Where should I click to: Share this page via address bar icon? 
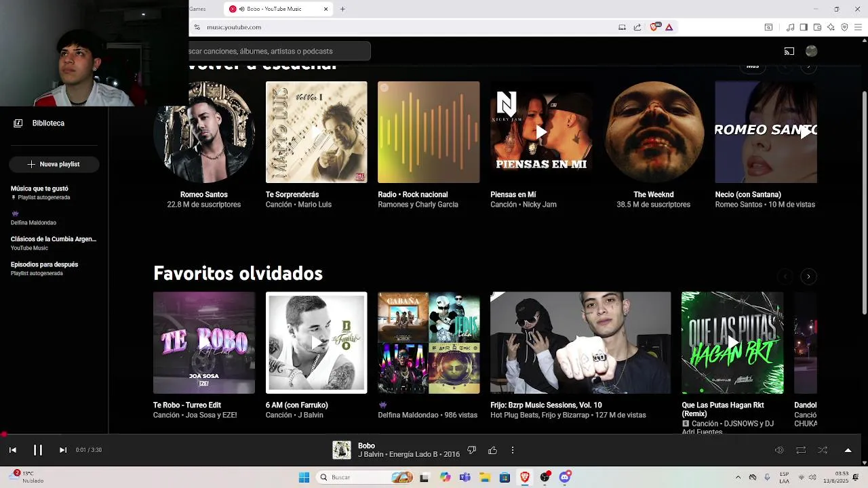click(x=637, y=27)
